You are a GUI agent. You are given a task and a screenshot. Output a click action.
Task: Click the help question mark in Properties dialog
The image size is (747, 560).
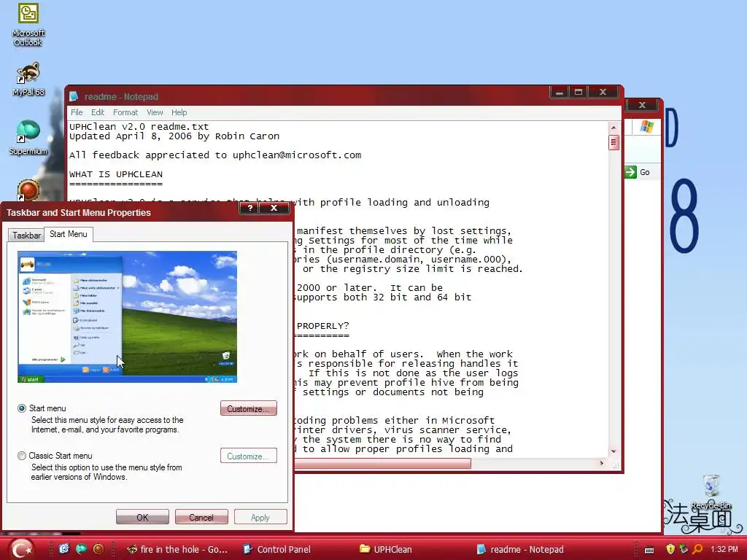249,208
